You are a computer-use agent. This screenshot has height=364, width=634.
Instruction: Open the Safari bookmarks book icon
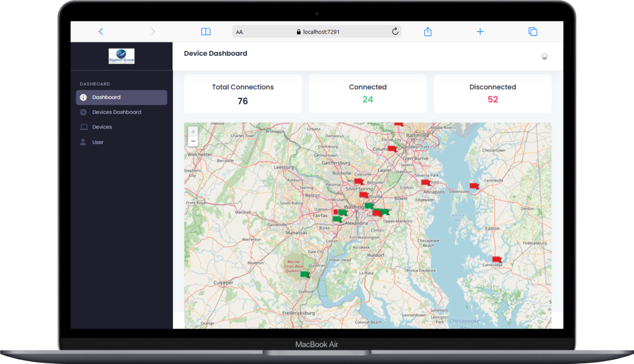pos(206,31)
